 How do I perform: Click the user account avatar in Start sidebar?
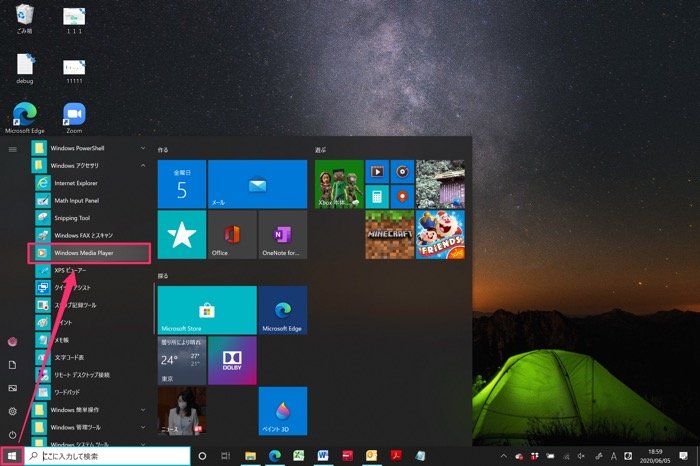tap(12, 342)
